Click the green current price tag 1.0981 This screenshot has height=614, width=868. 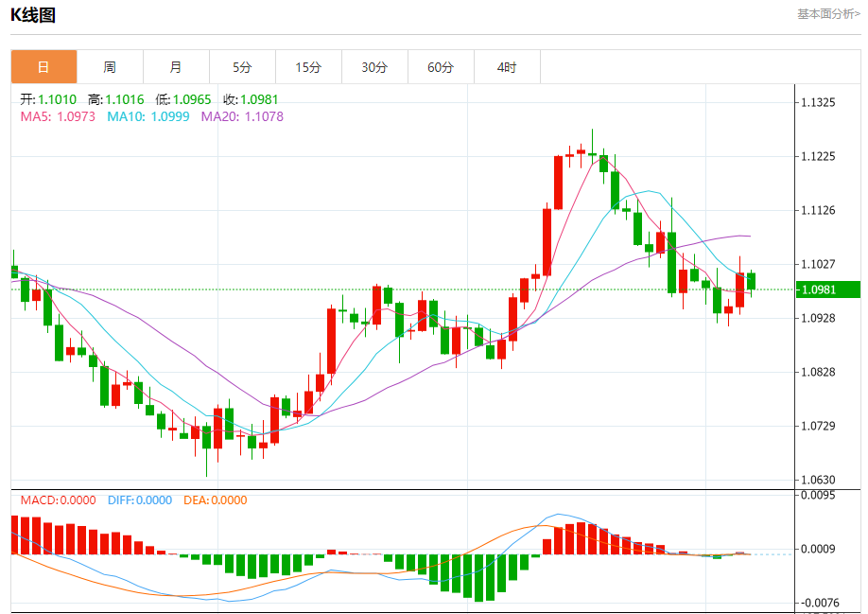point(828,289)
